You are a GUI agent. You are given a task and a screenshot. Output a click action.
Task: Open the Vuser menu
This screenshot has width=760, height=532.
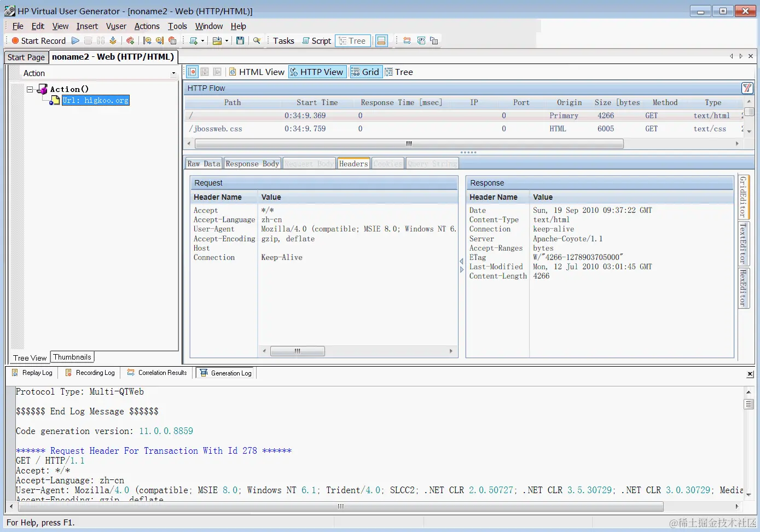(x=116, y=26)
